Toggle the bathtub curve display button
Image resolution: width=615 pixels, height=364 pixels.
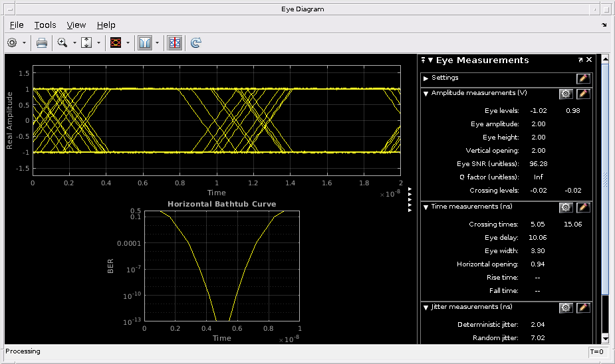(x=145, y=43)
